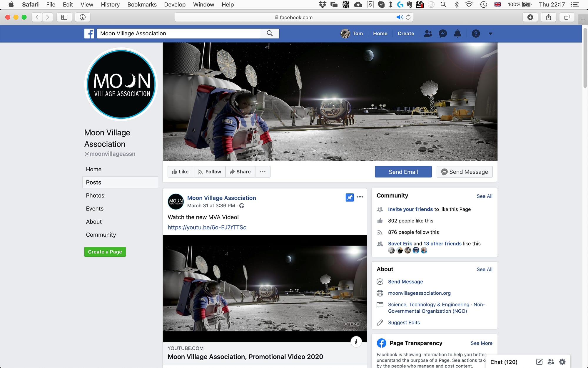Like the Moon Village Association page
Image resolution: width=588 pixels, height=368 pixels.
[x=180, y=172]
